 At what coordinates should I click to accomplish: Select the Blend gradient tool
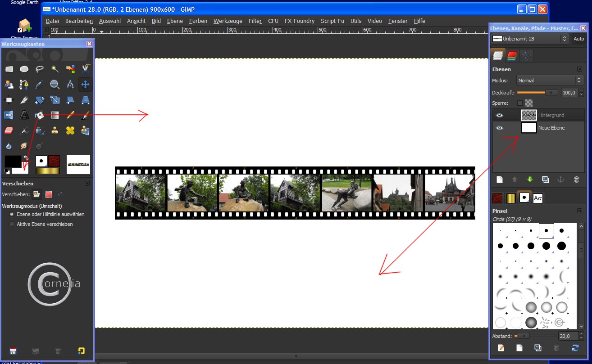pyautogui.click(x=55, y=115)
